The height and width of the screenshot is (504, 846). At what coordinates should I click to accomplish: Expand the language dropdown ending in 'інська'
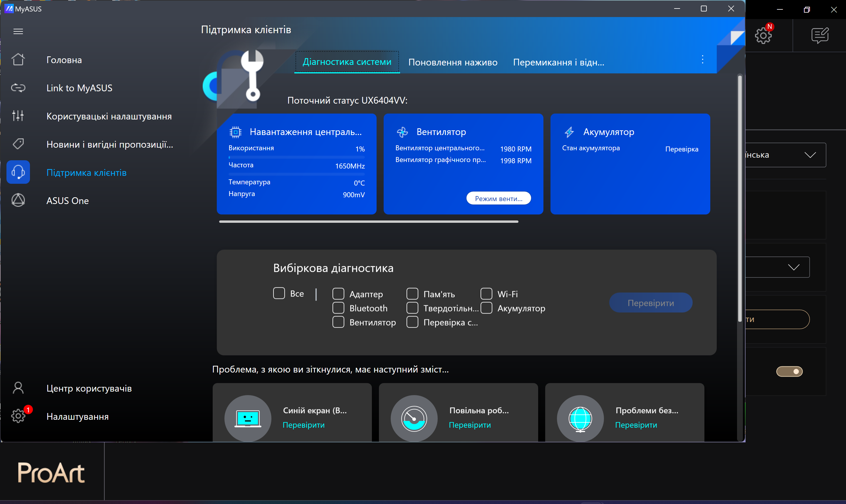(810, 155)
